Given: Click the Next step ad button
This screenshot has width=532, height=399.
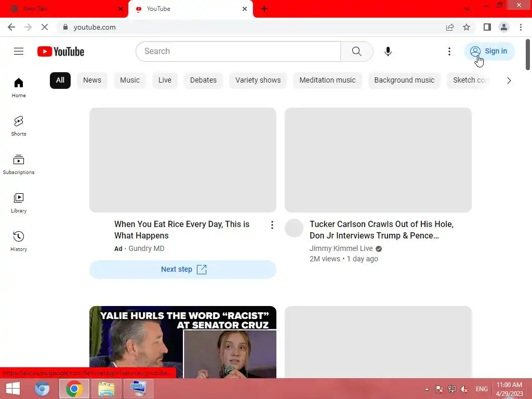Looking at the screenshot, I should coord(183,270).
